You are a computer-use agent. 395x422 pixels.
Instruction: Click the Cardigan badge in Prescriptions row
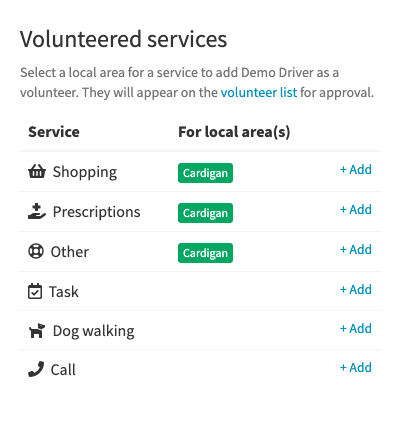pos(205,213)
